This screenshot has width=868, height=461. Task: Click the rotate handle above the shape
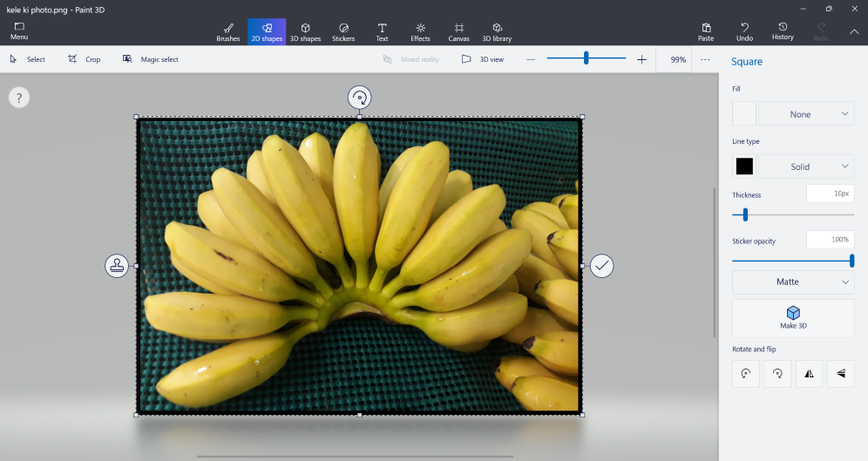coord(359,98)
